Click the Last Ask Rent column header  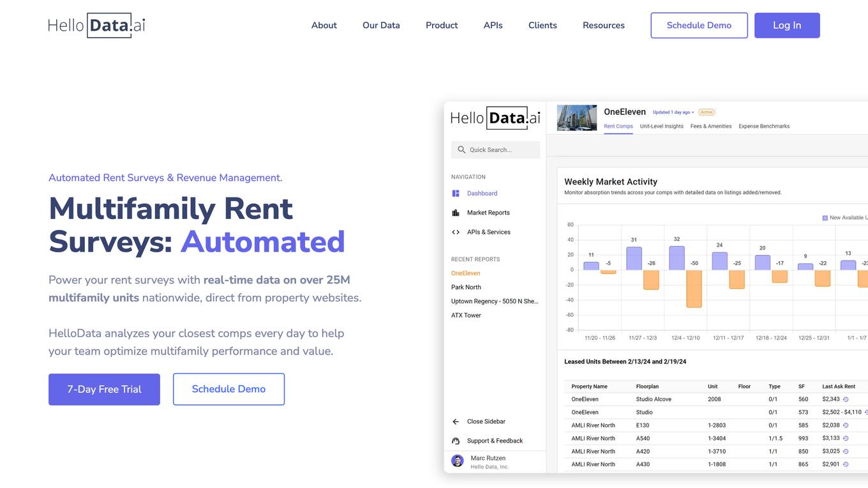coord(839,386)
